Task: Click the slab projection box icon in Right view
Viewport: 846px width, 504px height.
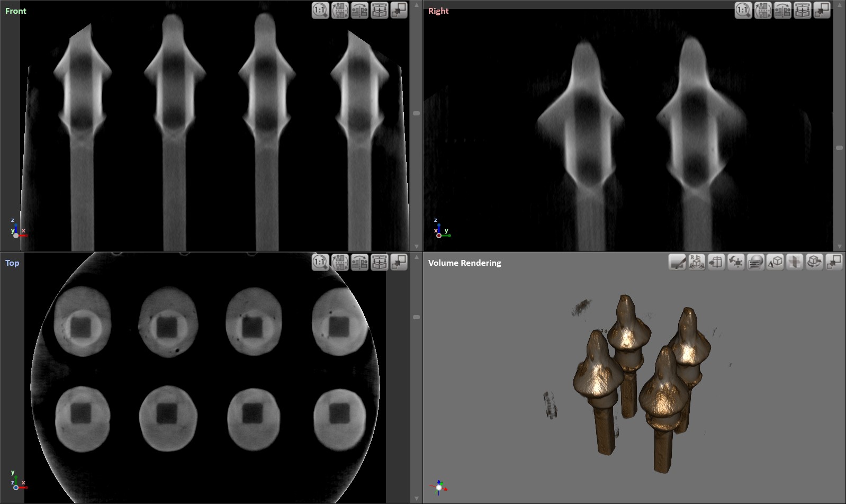Action: coord(802,11)
